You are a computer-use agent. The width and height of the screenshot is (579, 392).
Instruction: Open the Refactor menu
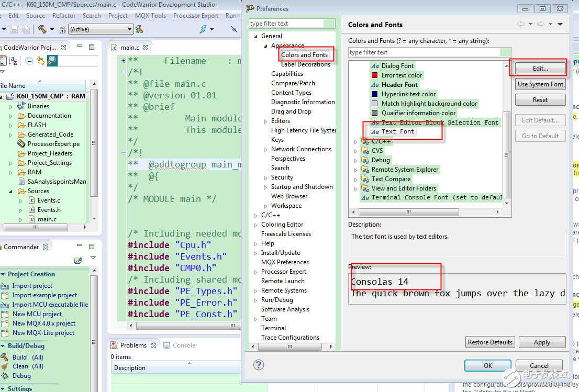click(x=63, y=16)
